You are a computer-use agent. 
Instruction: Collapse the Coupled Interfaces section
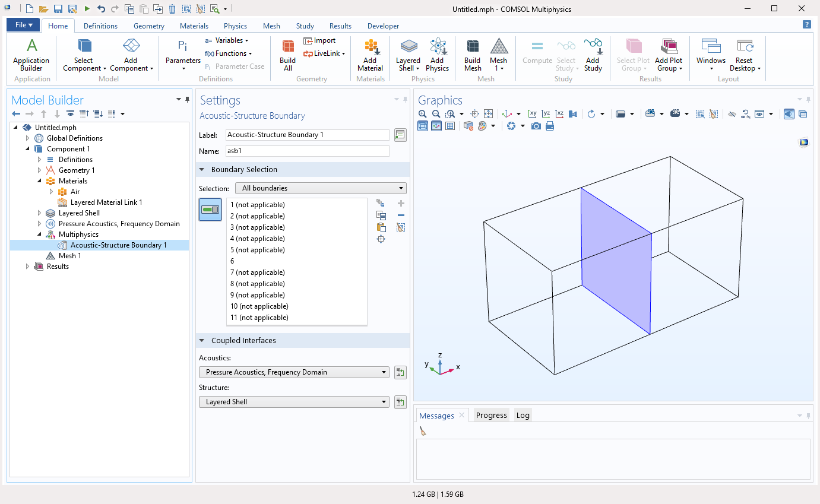tap(202, 341)
